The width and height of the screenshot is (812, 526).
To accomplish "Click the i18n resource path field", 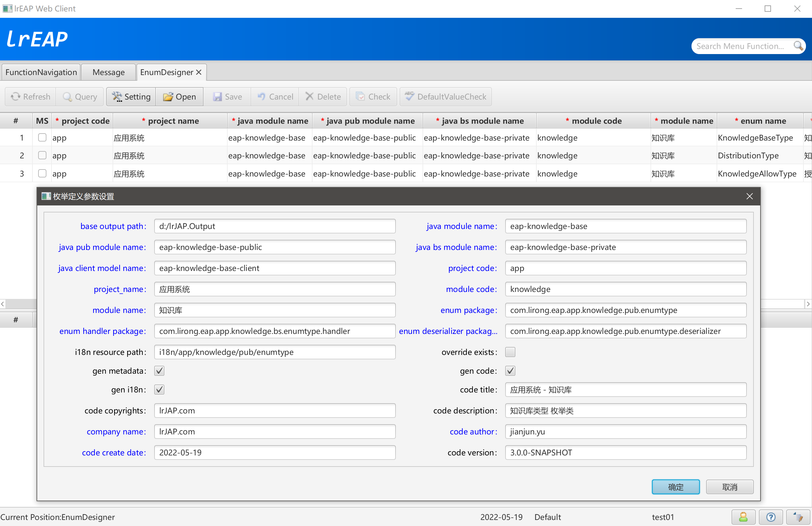I will point(275,352).
